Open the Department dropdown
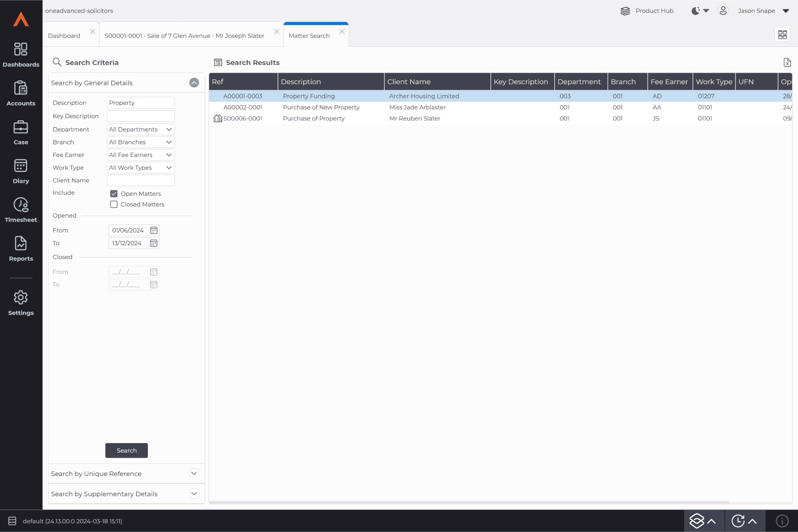798x532 pixels. click(141, 129)
